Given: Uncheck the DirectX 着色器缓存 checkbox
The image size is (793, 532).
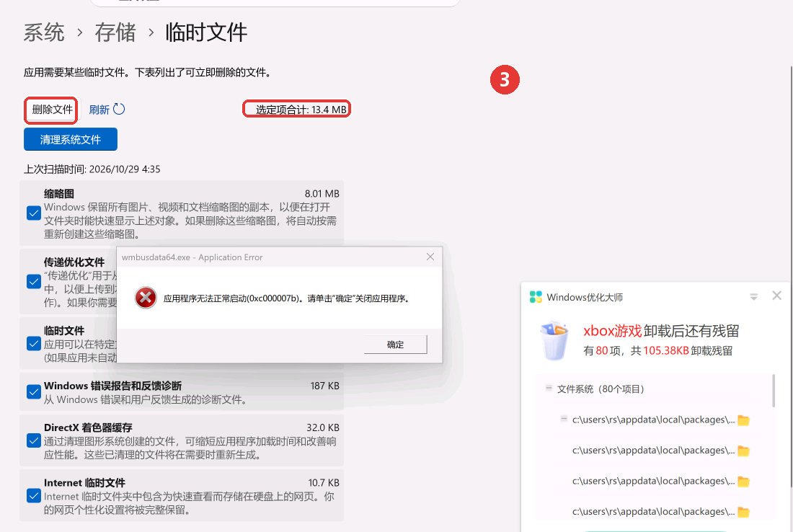Looking at the screenshot, I should point(34,440).
